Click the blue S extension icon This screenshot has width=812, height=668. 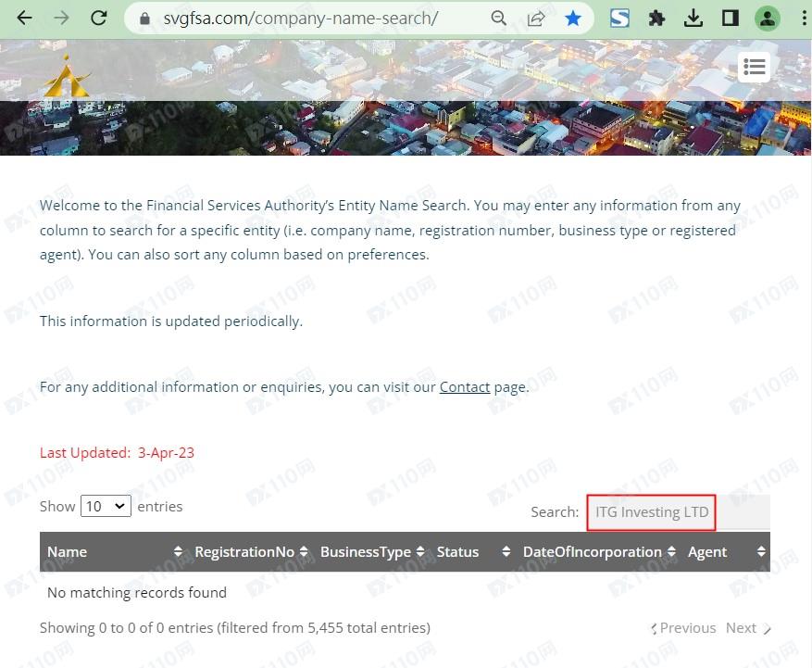click(619, 18)
